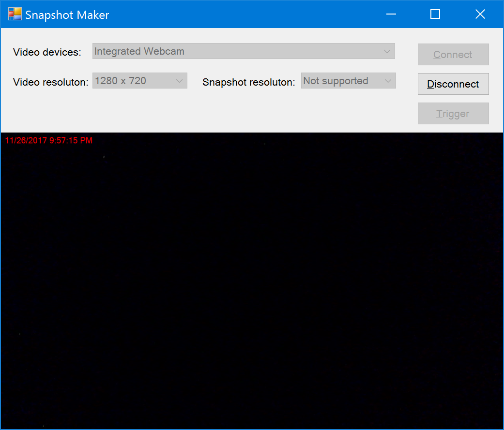This screenshot has height=430, width=504.
Task: Click the red timestamp overlay
Action: pyautogui.click(x=48, y=140)
